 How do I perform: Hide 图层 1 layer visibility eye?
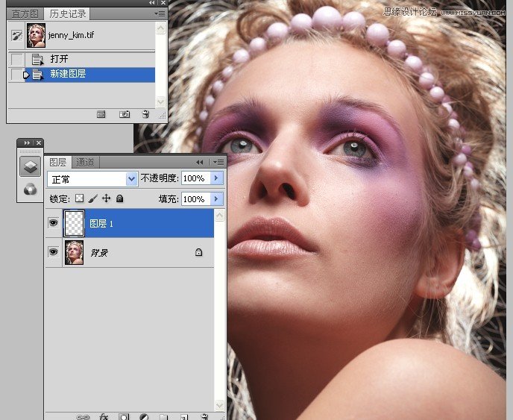click(x=53, y=222)
